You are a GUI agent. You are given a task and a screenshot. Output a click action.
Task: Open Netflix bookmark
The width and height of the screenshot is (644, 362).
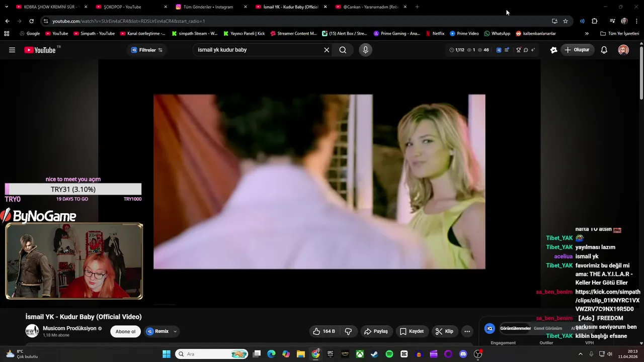coord(435,34)
